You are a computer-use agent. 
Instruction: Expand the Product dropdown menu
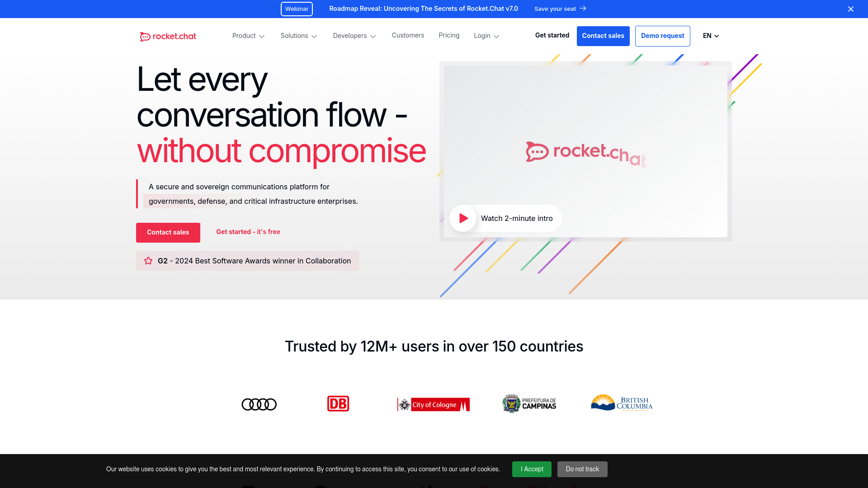pyautogui.click(x=248, y=36)
